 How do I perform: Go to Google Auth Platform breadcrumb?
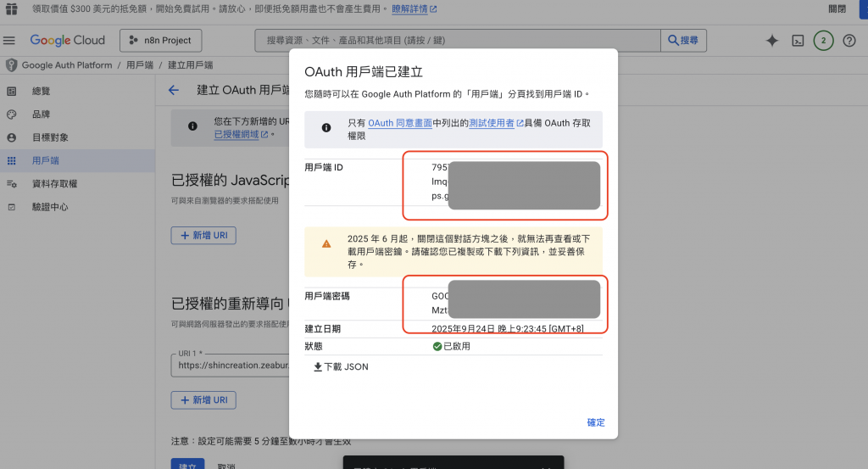(67, 65)
